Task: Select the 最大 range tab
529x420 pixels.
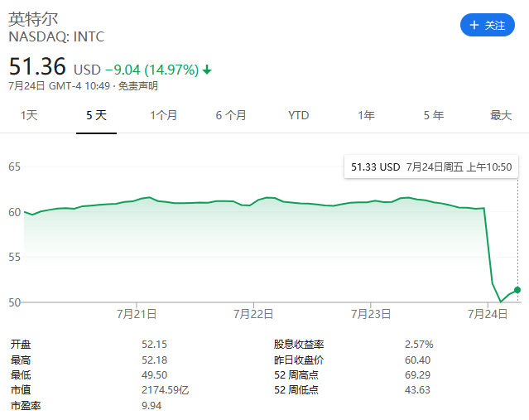Action: point(501,115)
